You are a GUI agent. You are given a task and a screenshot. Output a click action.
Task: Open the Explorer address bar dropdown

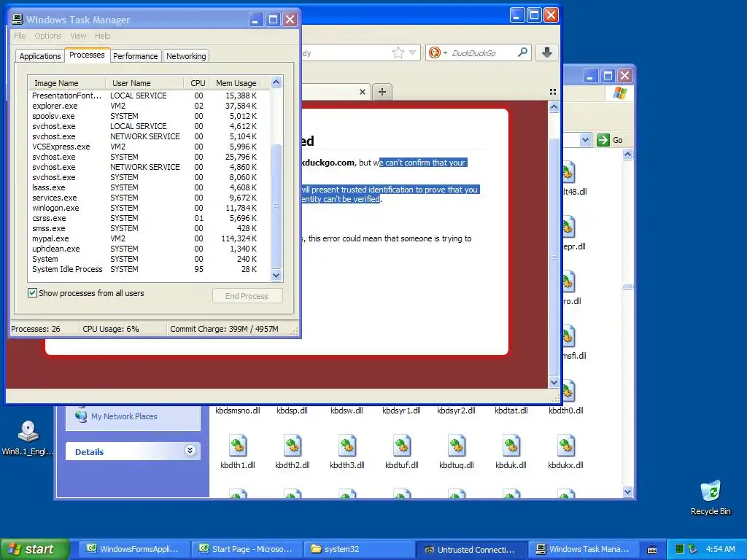click(586, 140)
